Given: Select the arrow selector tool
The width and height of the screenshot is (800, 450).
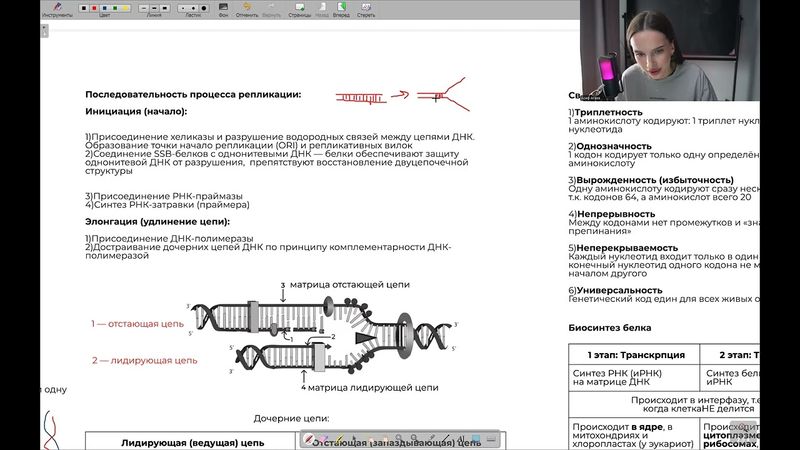Looking at the screenshot, I should [354, 439].
